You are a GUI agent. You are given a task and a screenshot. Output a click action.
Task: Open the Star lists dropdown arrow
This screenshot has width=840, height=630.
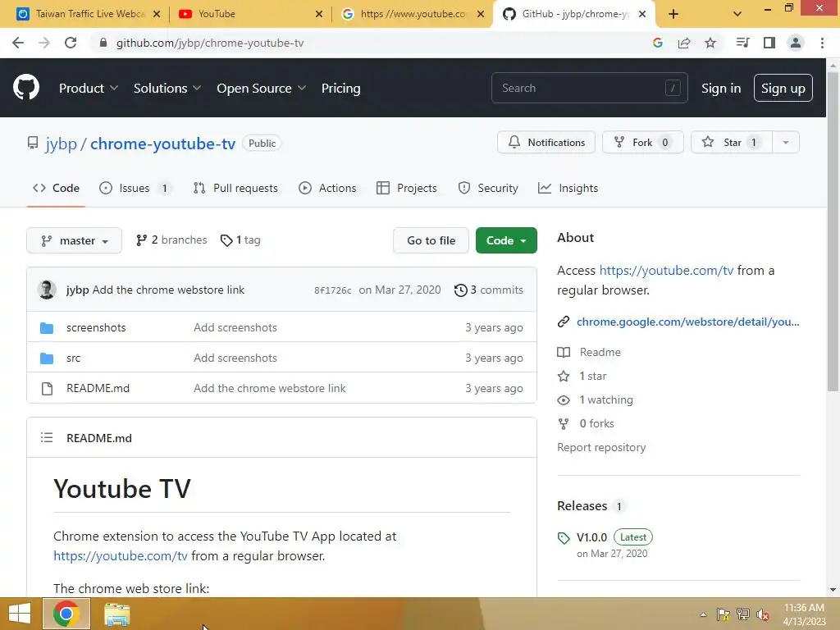coord(785,143)
